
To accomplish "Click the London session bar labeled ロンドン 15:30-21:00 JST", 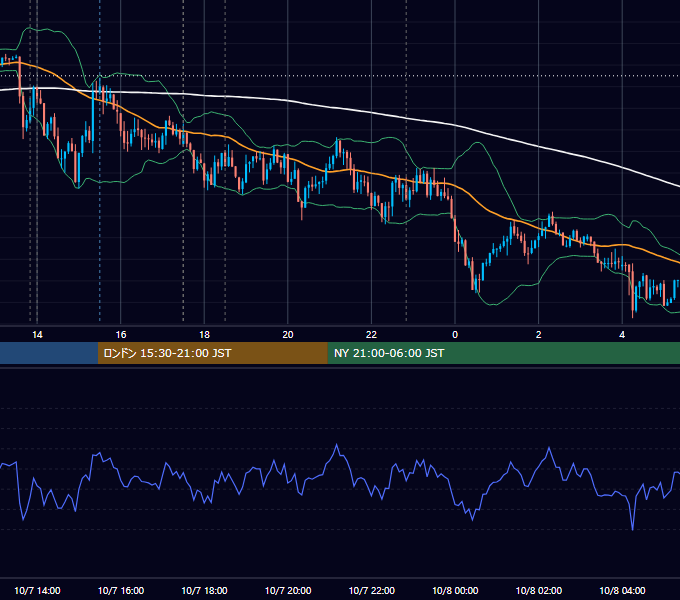I will click(x=212, y=353).
